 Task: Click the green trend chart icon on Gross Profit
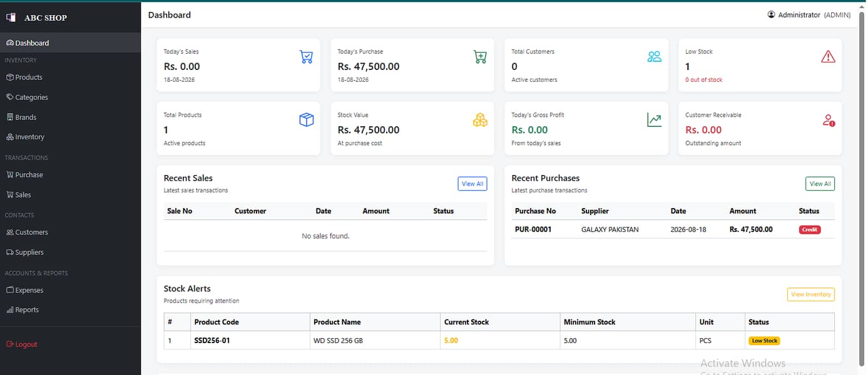click(654, 120)
